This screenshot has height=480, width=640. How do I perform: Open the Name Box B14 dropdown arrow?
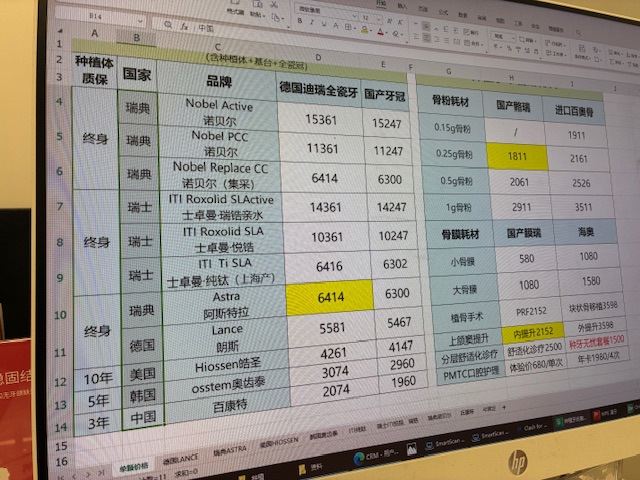[140, 20]
